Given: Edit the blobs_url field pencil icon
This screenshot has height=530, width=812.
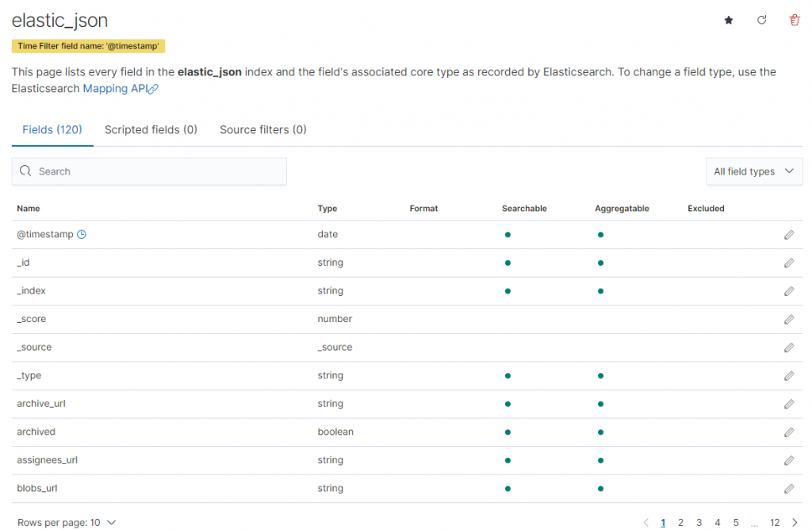Looking at the screenshot, I should 789,489.
